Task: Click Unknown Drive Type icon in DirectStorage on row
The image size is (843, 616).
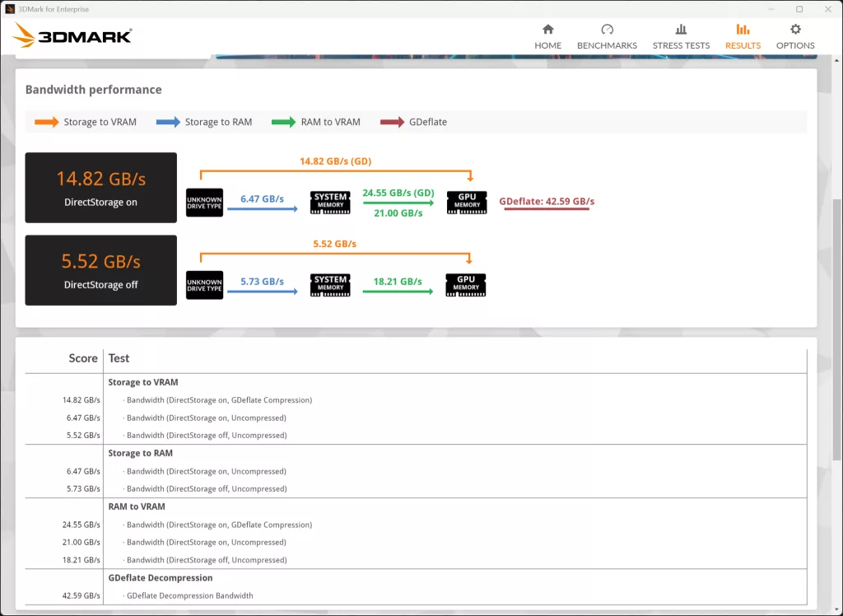Action: (204, 203)
